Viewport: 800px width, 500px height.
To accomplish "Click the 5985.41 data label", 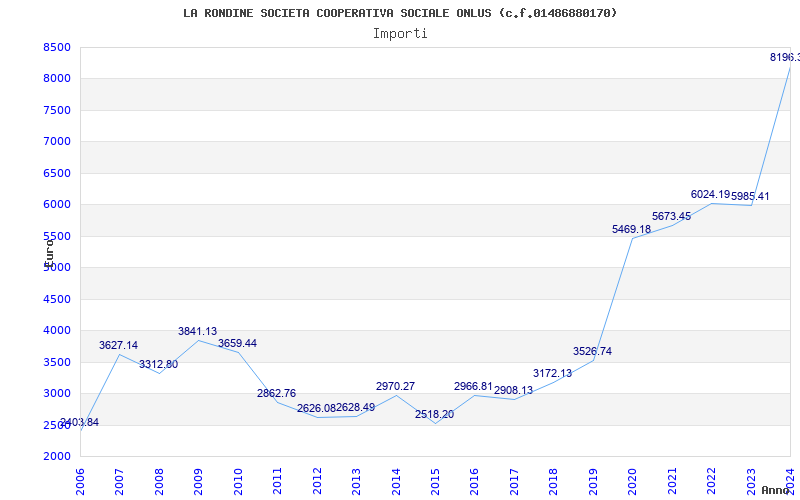I will pyautogui.click(x=750, y=196).
